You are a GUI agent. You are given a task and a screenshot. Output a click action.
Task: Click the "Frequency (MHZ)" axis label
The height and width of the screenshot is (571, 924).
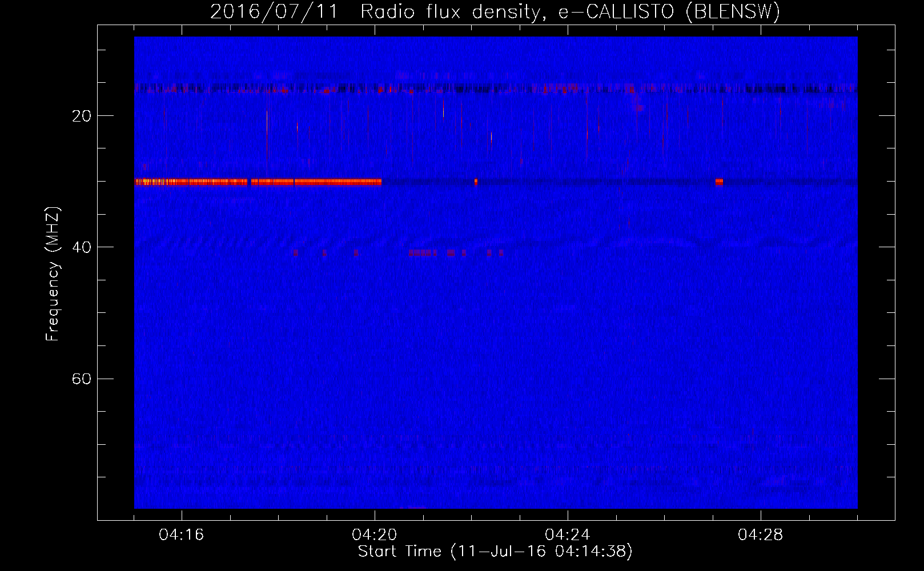tap(53, 274)
